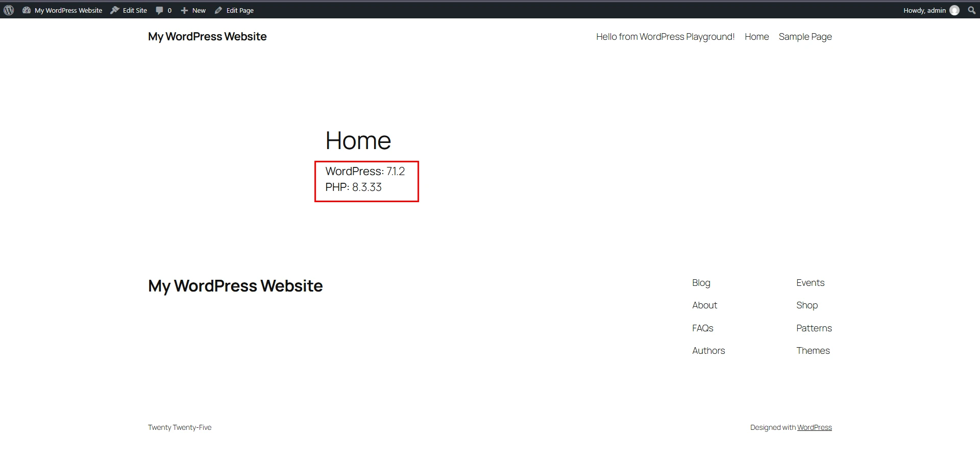Follow the WordPress credit link in footer
This screenshot has height=461, width=980.
(815, 427)
